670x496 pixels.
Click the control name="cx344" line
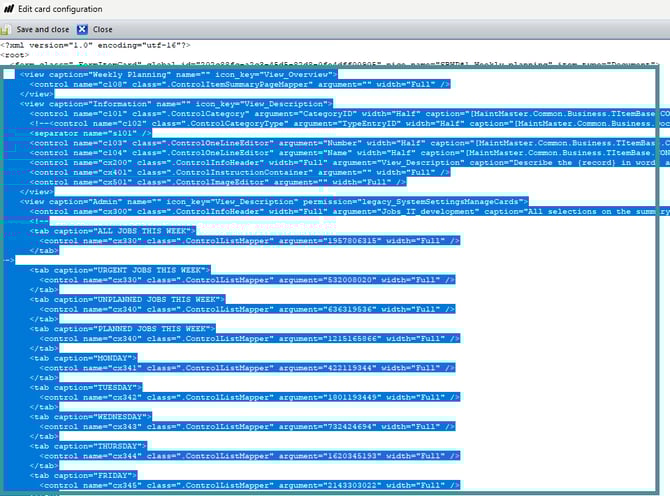[250, 456]
